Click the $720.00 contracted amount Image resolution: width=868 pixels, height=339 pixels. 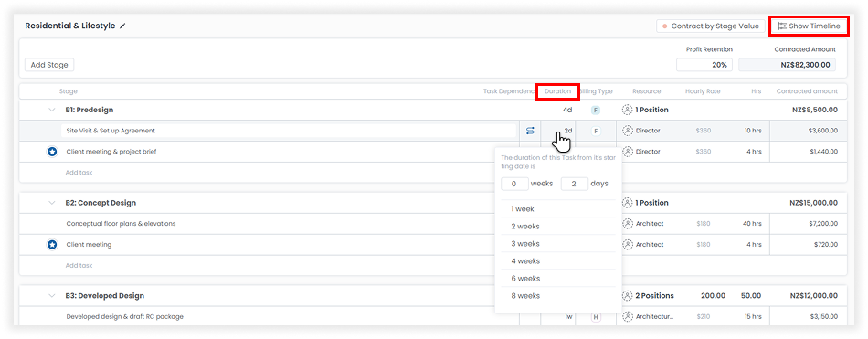point(827,244)
